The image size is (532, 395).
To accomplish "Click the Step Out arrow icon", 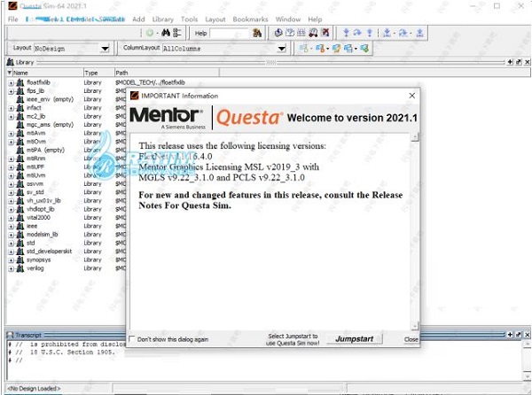I will pos(370,33).
